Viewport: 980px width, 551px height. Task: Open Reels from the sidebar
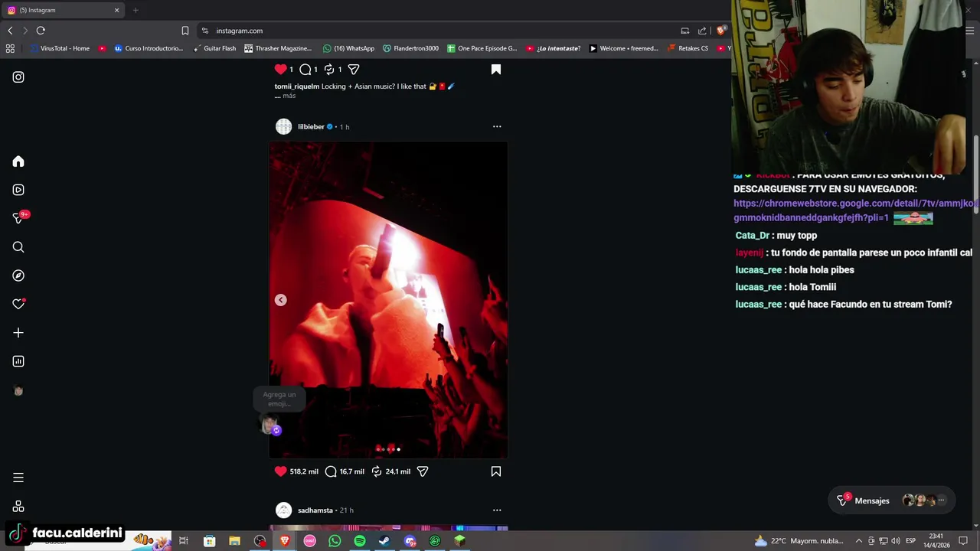[x=18, y=190]
